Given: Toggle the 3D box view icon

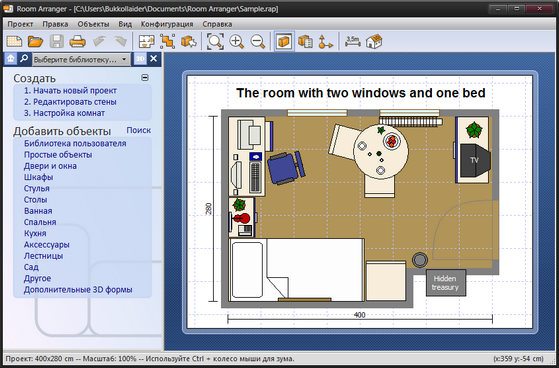Looking at the screenshot, I should [x=284, y=41].
